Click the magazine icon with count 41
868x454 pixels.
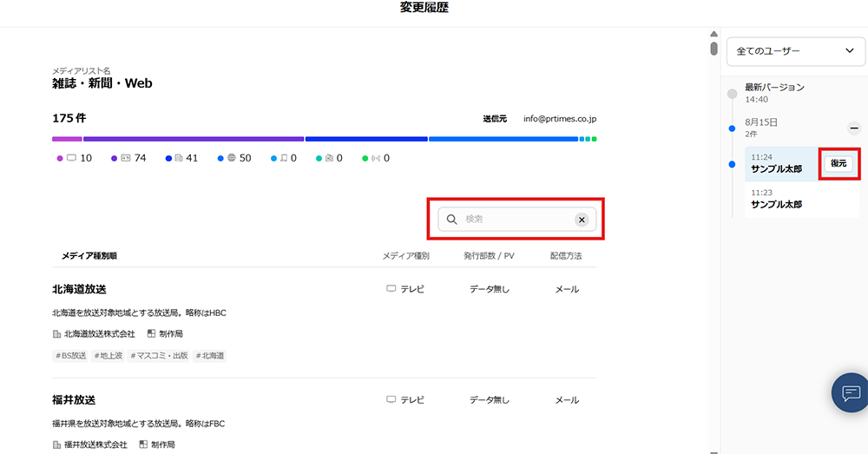(179, 158)
